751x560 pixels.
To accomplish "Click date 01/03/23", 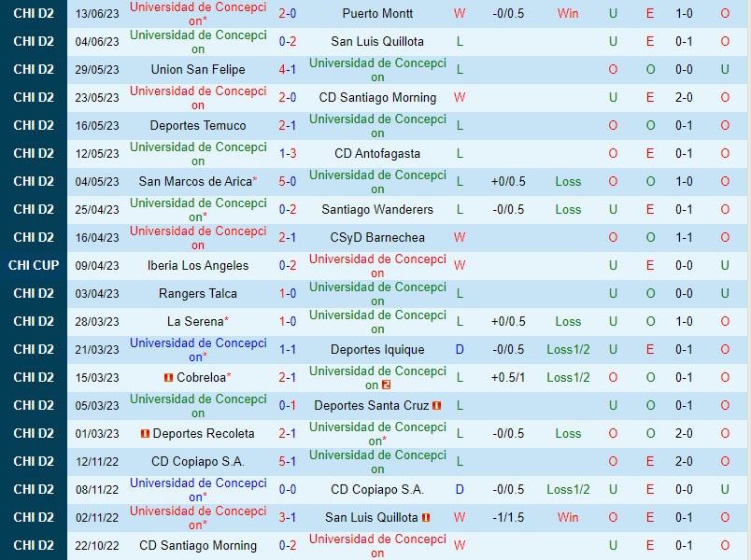I will pyautogui.click(x=97, y=434).
